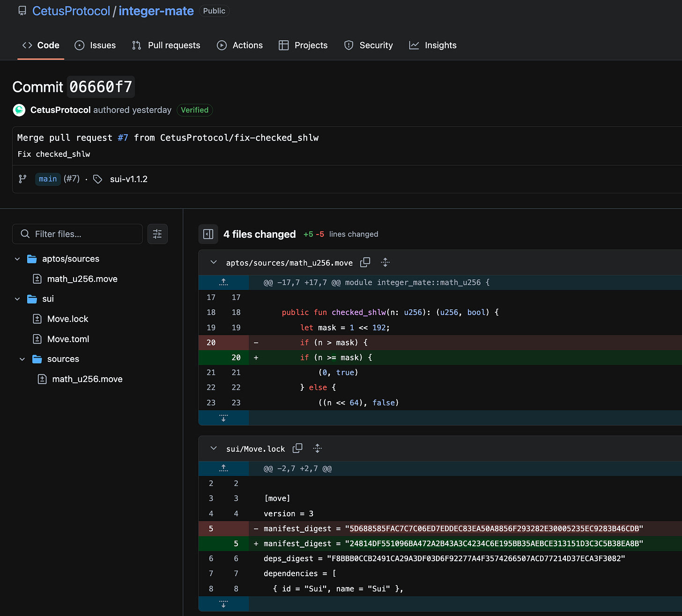Click the sui folder icon
The height and width of the screenshot is (616, 682).
[x=32, y=299]
